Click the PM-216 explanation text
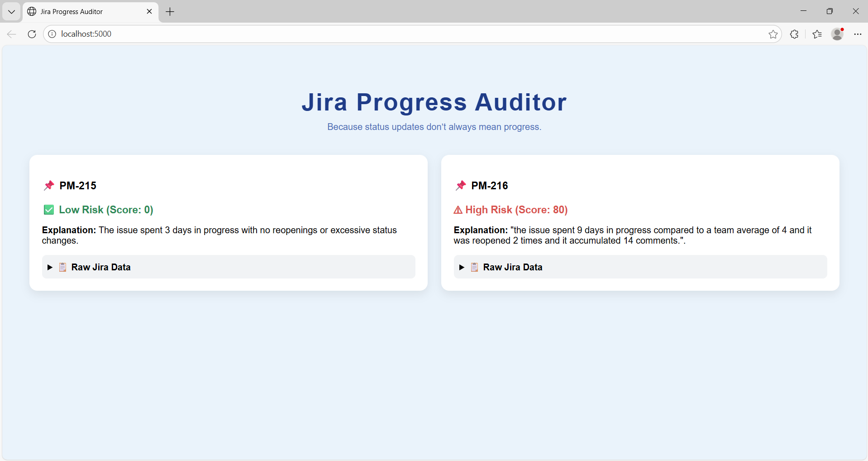Screen dimensions: 868x461 click(x=633, y=235)
